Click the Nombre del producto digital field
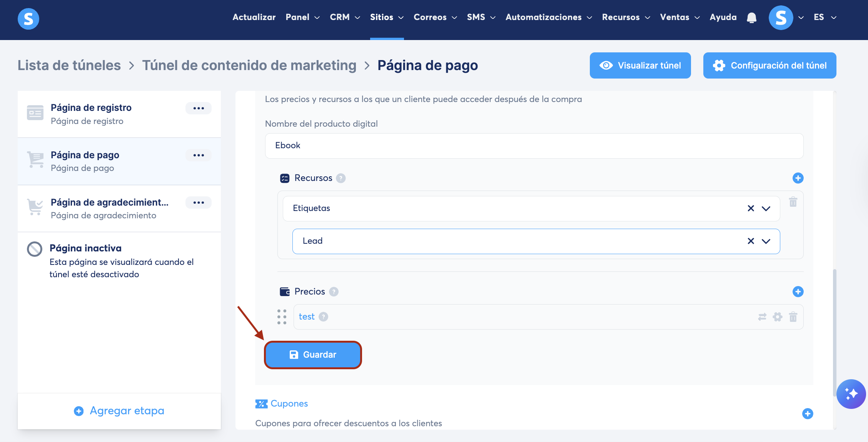Image resolution: width=868 pixels, height=442 pixels. click(x=534, y=146)
